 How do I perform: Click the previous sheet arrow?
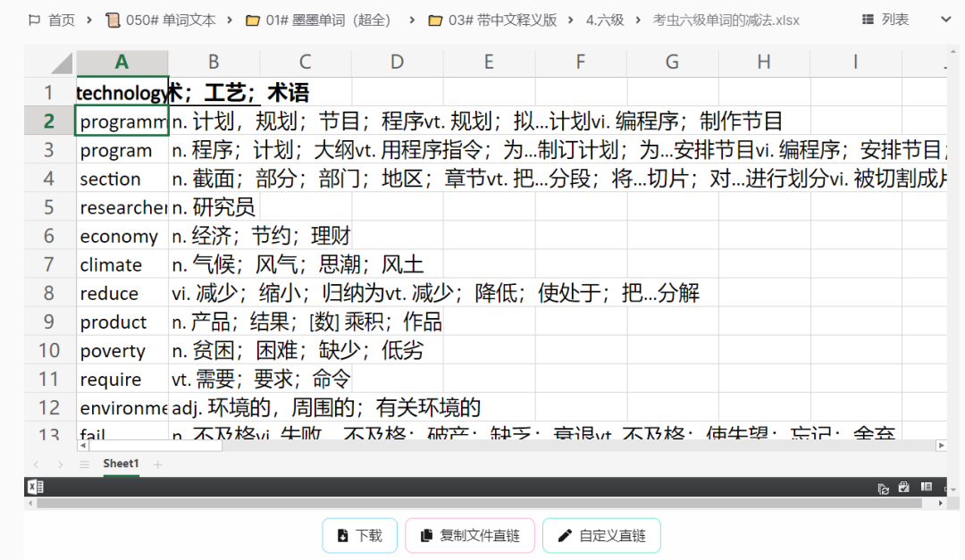point(36,464)
